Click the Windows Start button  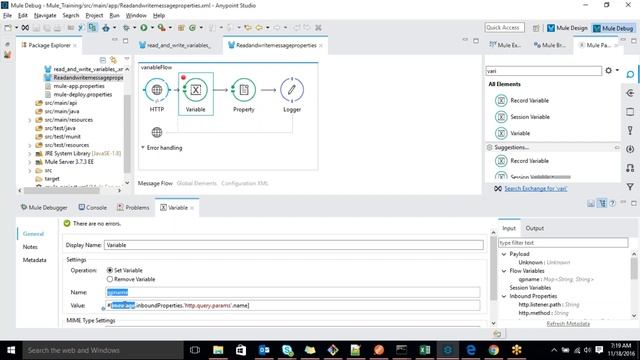point(11,350)
